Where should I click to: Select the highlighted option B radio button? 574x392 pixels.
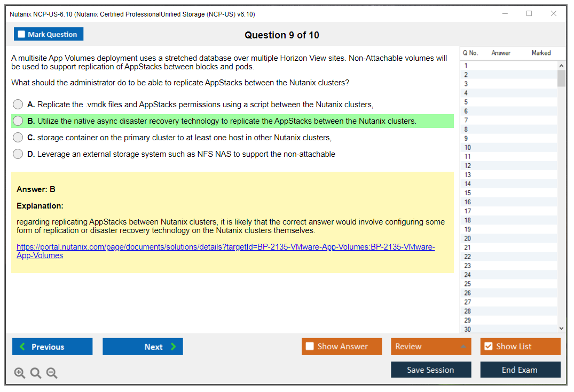17,121
